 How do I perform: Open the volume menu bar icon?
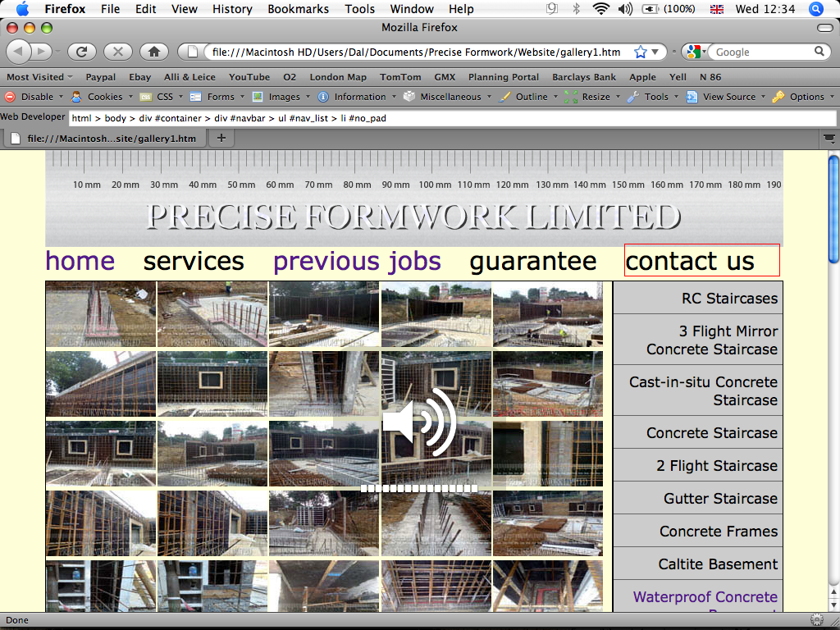pyautogui.click(x=624, y=9)
